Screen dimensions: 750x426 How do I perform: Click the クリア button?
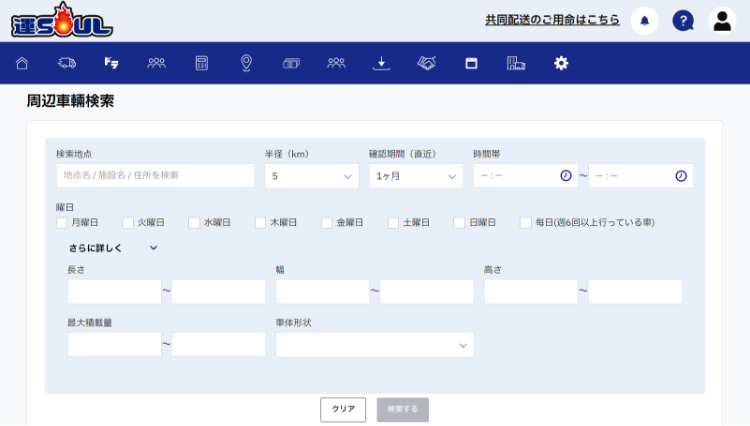point(343,409)
